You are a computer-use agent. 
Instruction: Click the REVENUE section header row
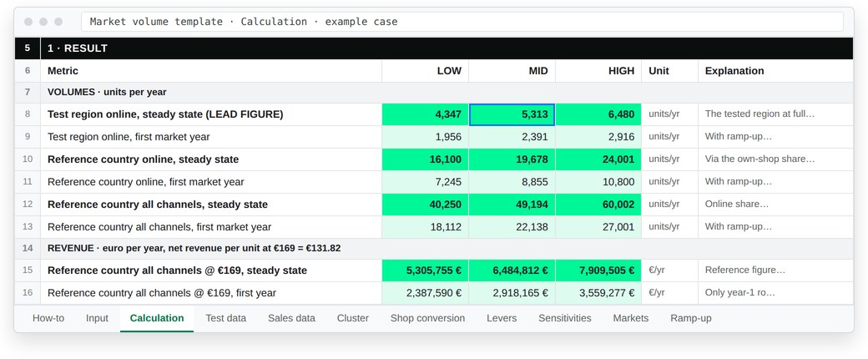[x=447, y=249]
